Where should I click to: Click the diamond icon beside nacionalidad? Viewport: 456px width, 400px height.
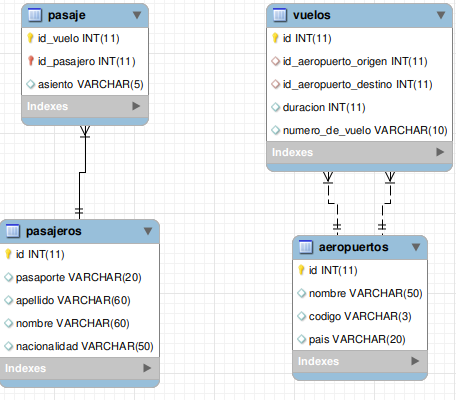click(x=8, y=346)
